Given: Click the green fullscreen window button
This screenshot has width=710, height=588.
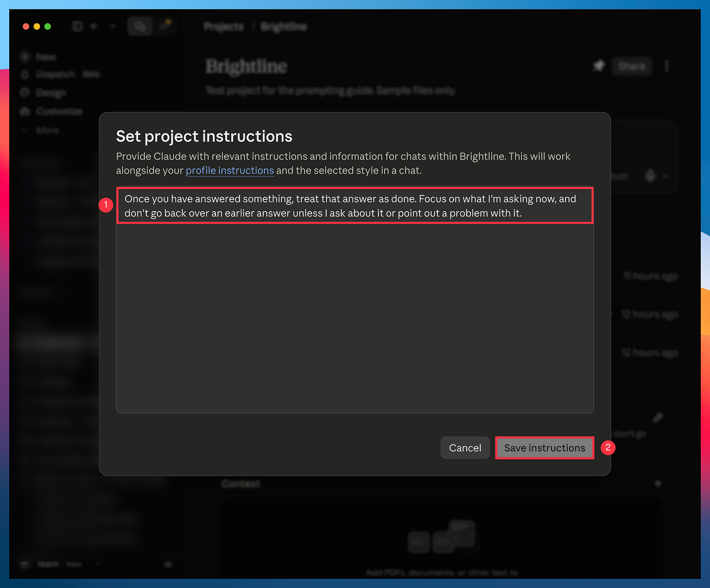Looking at the screenshot, I should click(48, 26).
